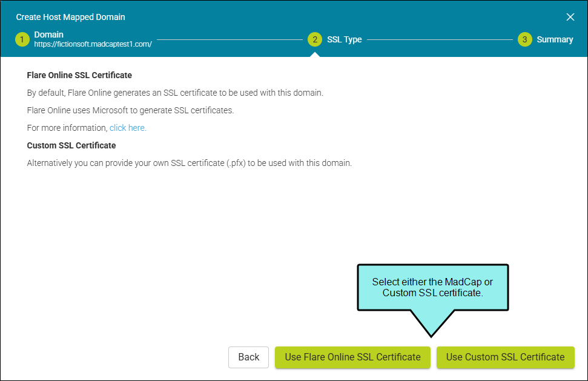Click the 'By default, Flare Online generates' paragraph
Image resolution: width=588 pixels, height=381 pixels.
pyautogui.click(x=175, y=93)
